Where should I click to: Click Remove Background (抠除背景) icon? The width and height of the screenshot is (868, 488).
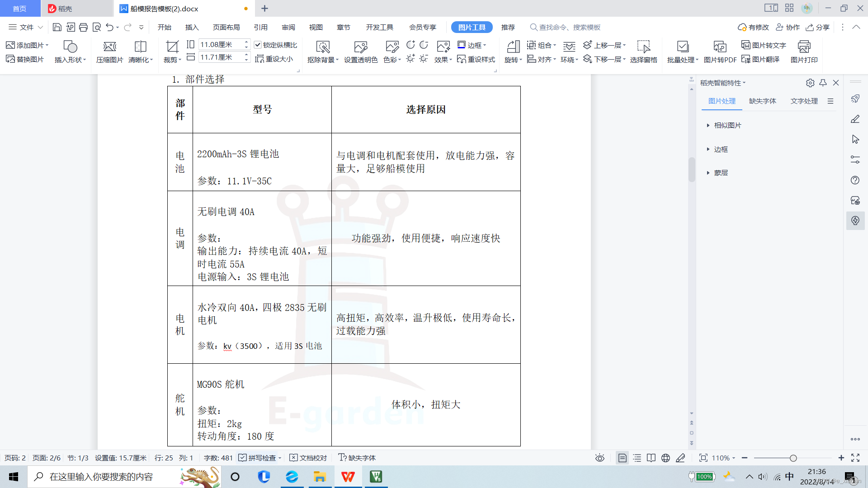click(x=323, y=47)
